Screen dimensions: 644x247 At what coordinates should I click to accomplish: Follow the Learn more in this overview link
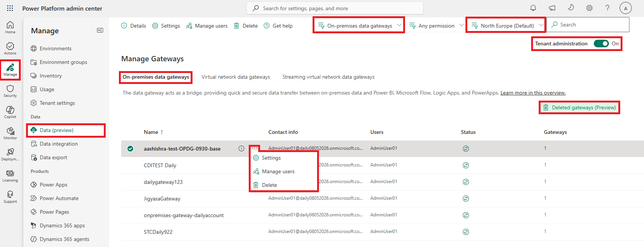click(533, 93)
